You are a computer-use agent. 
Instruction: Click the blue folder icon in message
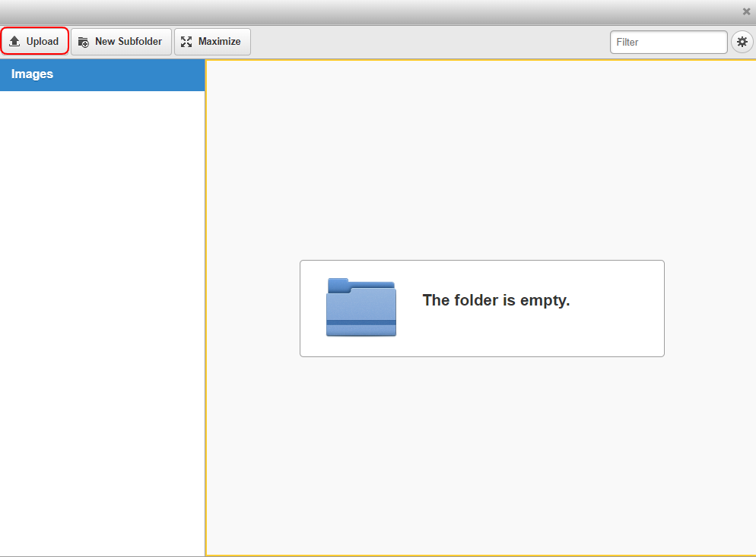[361, 308]
